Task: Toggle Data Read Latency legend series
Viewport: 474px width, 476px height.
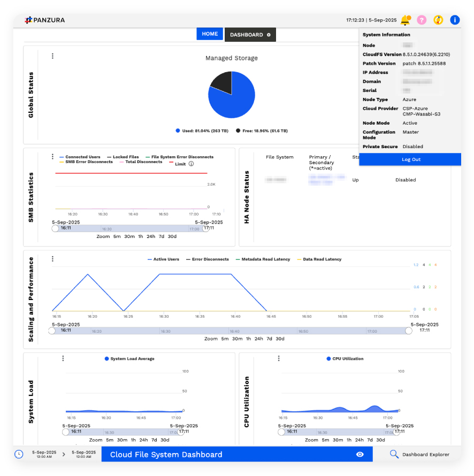Action: [x=319, y=259]
